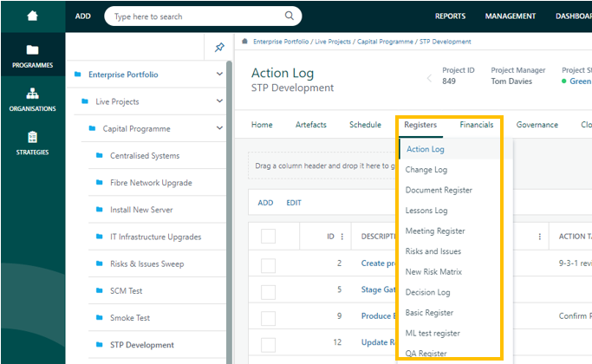Open ID column options menu
Image resolution: width=592 pixels, height=364 pixels.
(x=342, y=237)
